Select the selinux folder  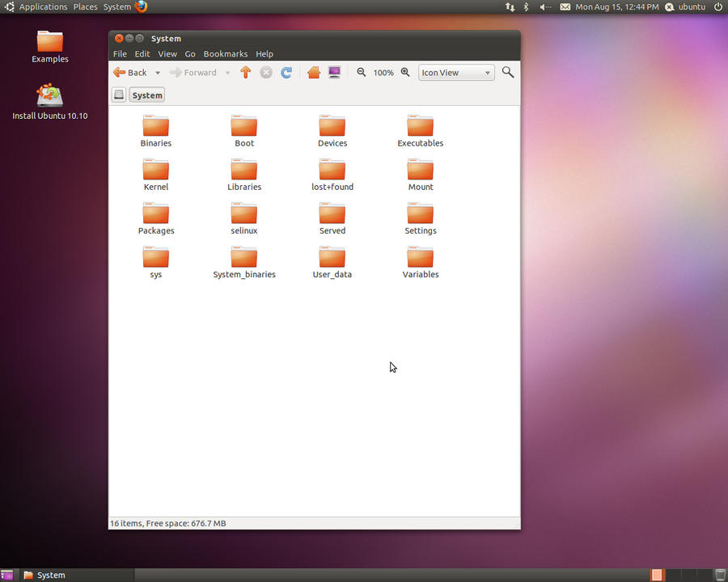244,218
